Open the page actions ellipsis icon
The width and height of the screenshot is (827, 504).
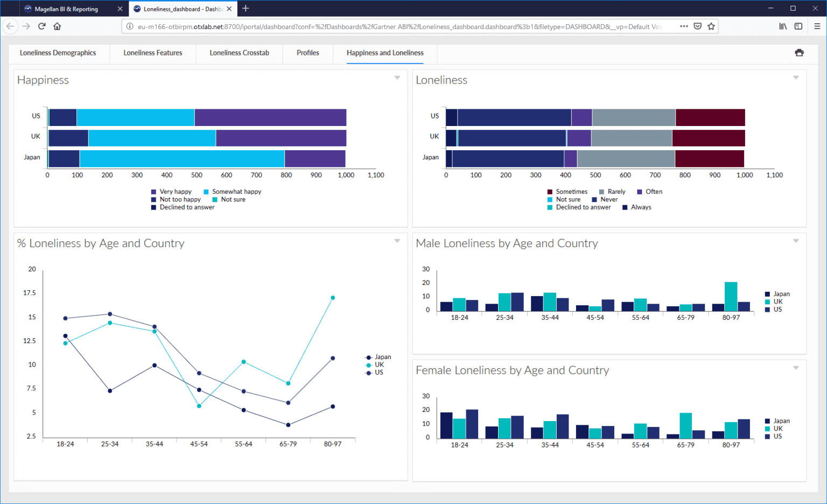[x=684, y=25]
